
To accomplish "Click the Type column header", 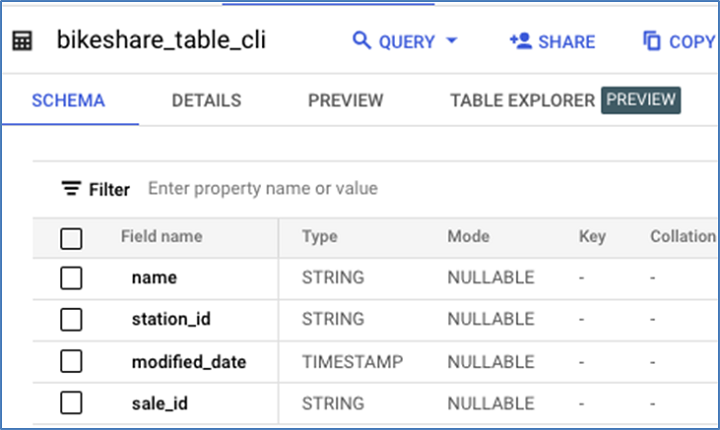I will coord(319,237).
